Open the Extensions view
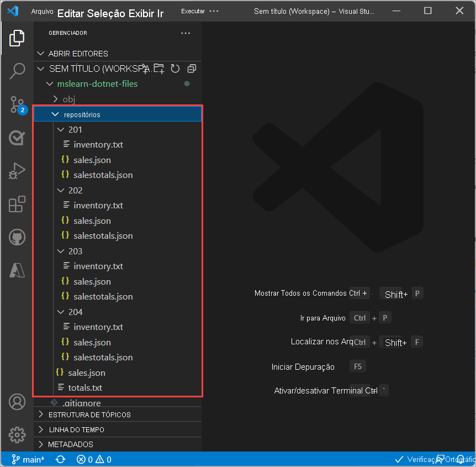This screenshot has height=467, width=476. click(17, 204)
